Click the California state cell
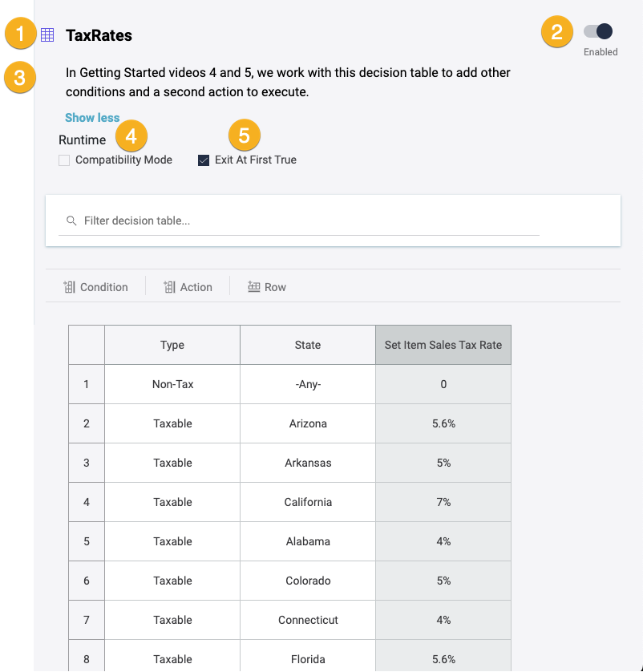This screenshot has height=672, width=643. click(308, 502)
